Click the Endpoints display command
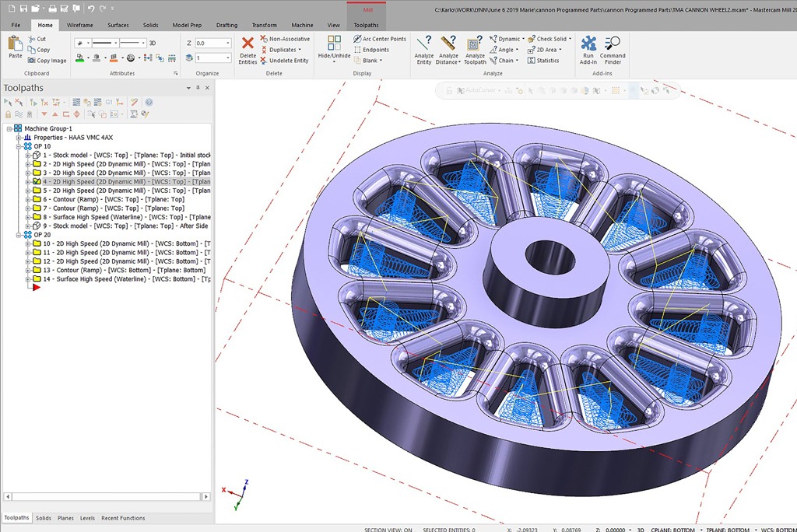797x532 pixels. (x=371, y=50)
